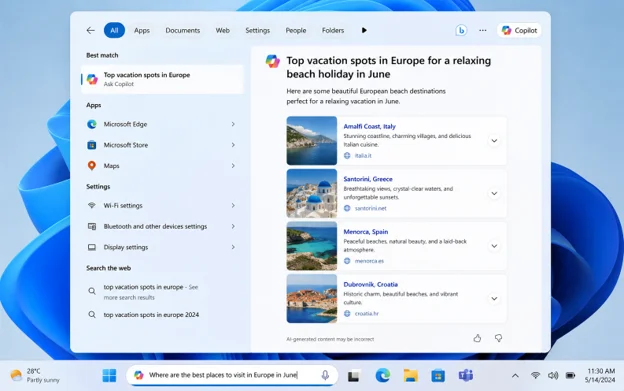Image resolution: width=624 pixels, height=391 pixels.
Task: Switch to the Documents tab
Action: tap(183, 30)
